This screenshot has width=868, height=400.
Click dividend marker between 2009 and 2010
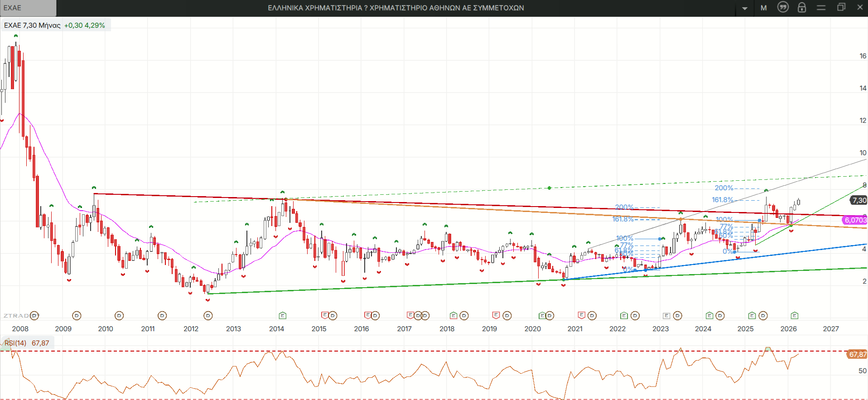[77, 315]
